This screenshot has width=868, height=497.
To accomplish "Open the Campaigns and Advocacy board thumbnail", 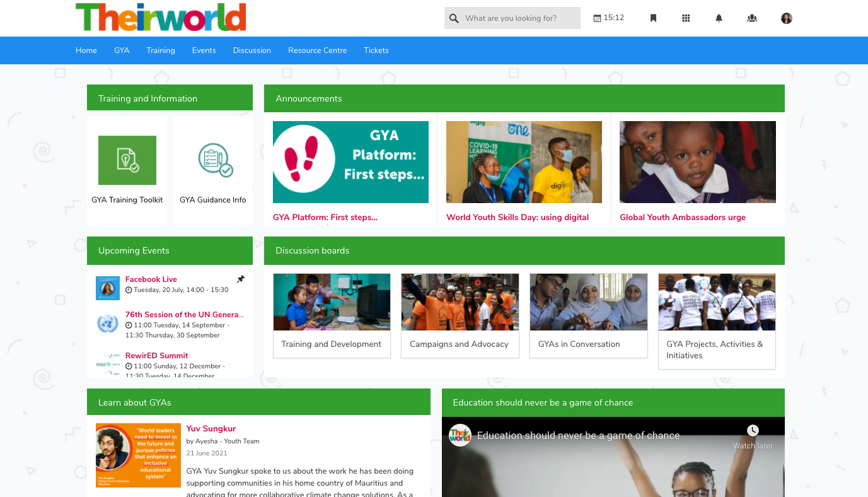I will tap(460, 302).
